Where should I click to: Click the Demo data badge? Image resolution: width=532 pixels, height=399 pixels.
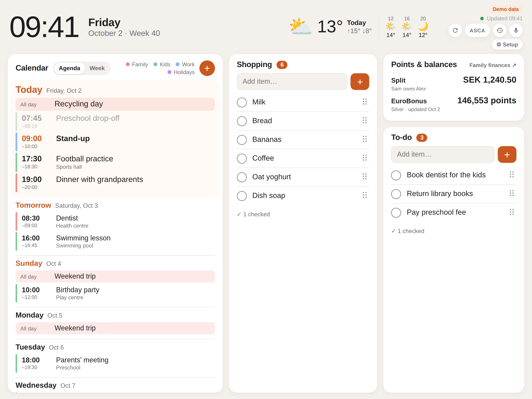pos(506,9)
